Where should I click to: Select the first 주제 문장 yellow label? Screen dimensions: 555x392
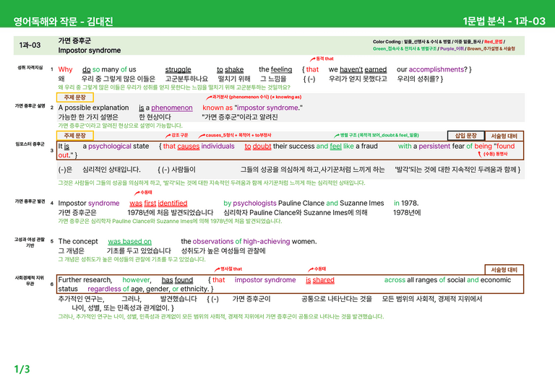click(x=74, y=97)
